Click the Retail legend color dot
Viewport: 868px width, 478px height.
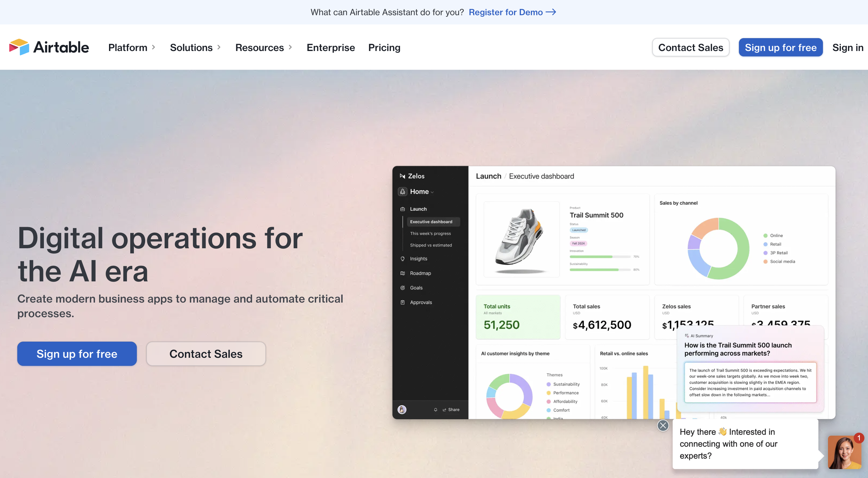765,244
